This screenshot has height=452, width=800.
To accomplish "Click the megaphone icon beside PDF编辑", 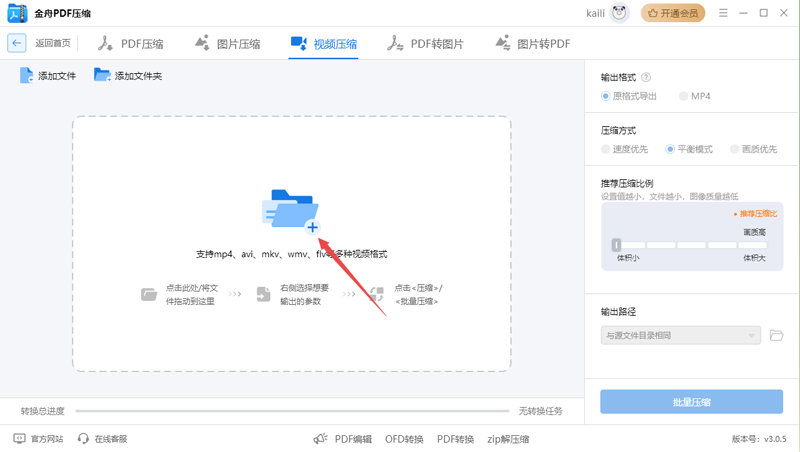I will pyautogui.click(x=320, y=439).
